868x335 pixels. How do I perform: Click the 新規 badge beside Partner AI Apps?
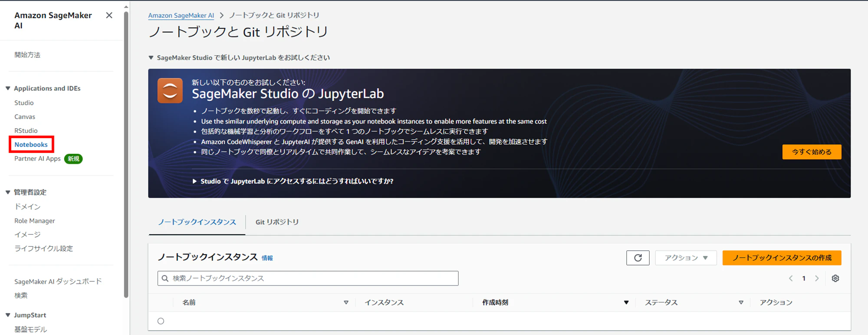pyautogui.click(x=73, y=159)
